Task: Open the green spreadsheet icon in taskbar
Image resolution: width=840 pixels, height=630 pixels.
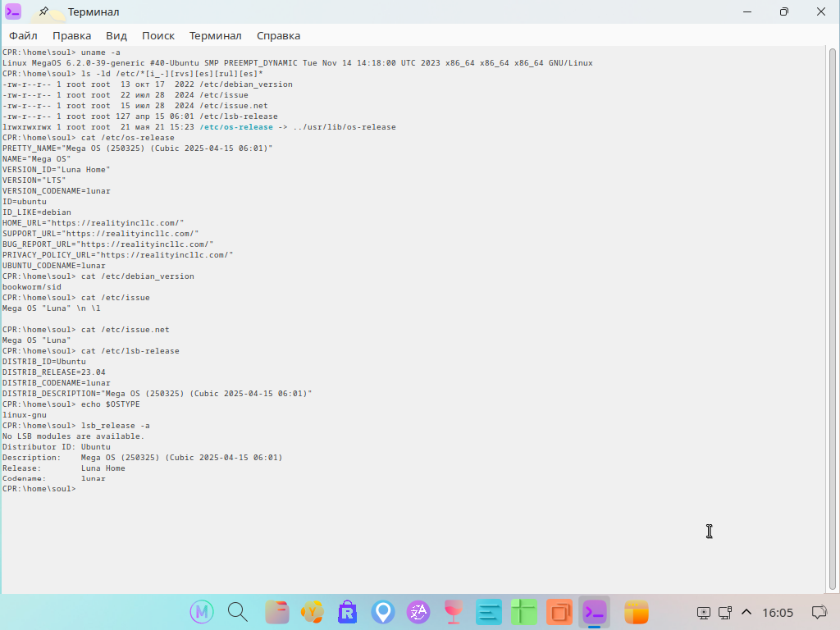Action: tap(524, 612)
